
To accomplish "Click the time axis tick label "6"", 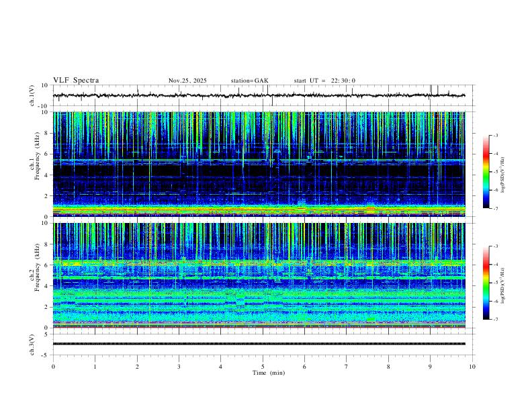I will 304,367.
